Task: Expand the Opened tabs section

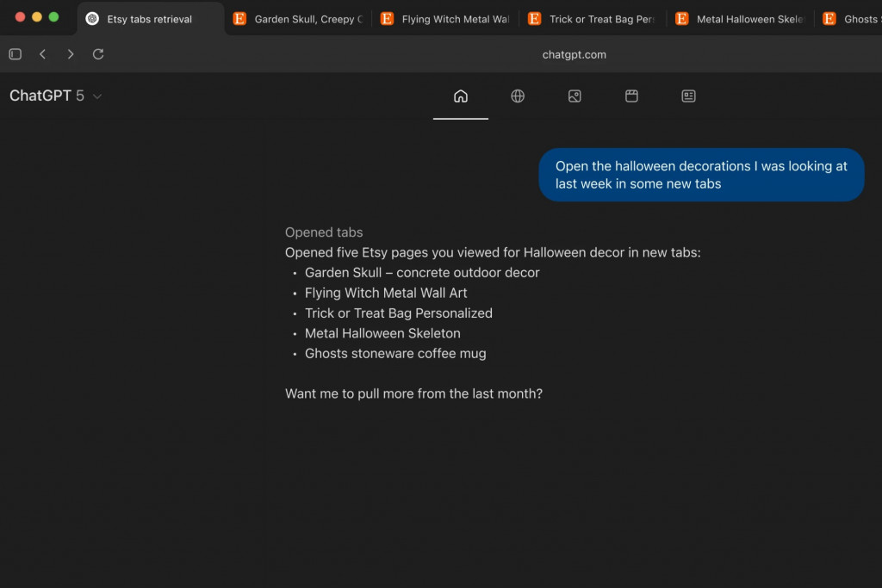Action: click(324, 232)
